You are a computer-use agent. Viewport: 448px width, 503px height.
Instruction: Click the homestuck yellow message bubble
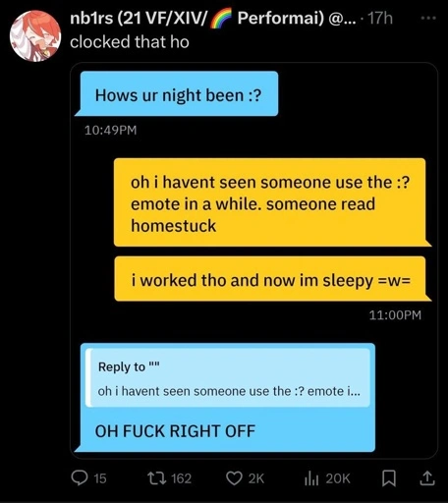[270, 202]
